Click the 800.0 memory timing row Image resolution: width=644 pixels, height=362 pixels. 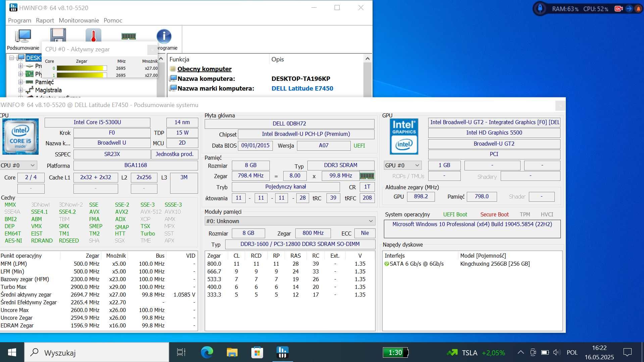tap(289, 264)
